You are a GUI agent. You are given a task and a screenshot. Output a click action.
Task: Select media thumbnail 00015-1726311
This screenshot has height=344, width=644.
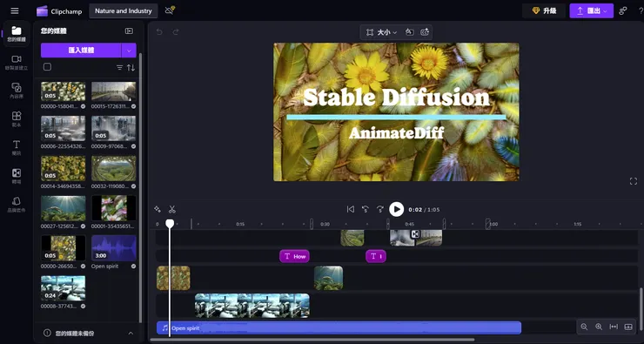pyautogui.click(x=114, y=91)
